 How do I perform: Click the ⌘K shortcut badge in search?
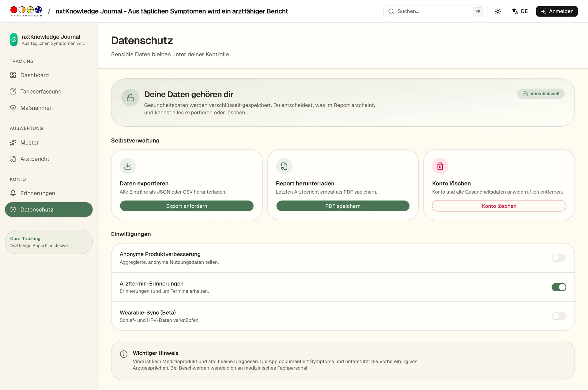click(478, 11)
